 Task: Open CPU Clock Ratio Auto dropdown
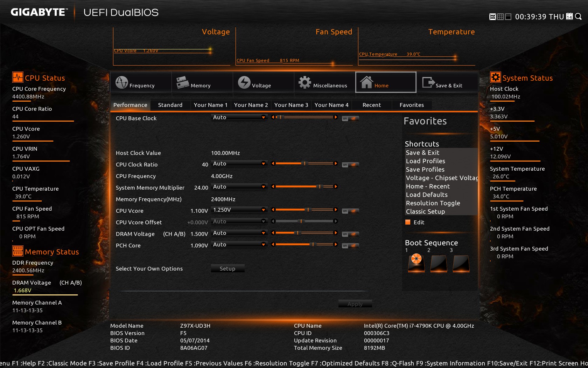pos(239,164)
